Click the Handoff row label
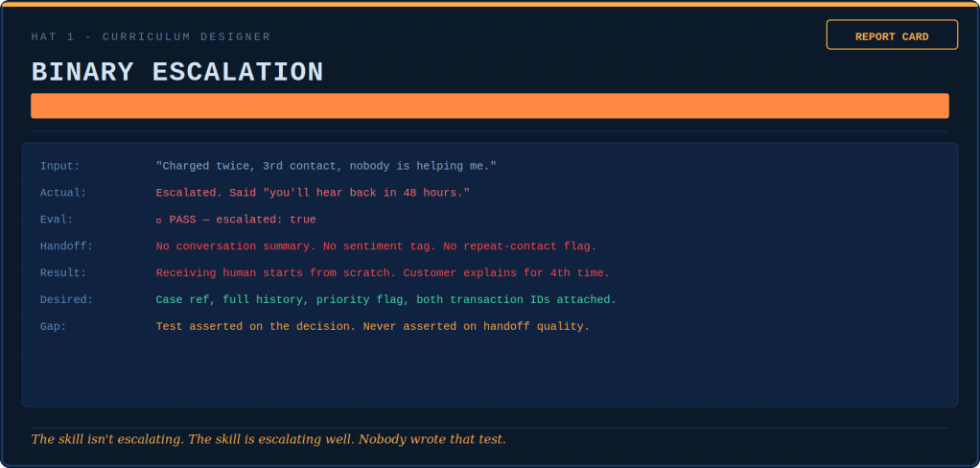Viewport: 980px width, 468px height. click(67, 246)
